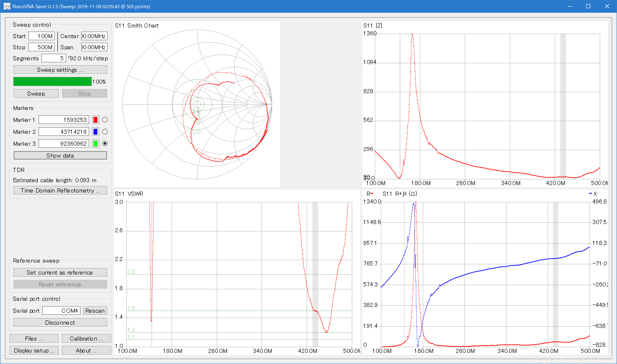Screen dimensions: 617x364
Task: Click the Start frequency field
Action: [x=41, y=36]
